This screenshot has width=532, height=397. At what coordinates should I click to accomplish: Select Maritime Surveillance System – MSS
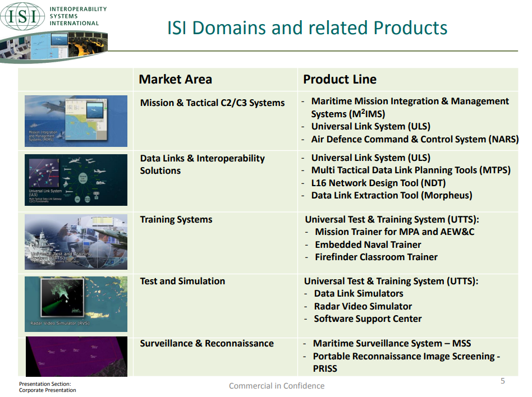tap(392, 343)
